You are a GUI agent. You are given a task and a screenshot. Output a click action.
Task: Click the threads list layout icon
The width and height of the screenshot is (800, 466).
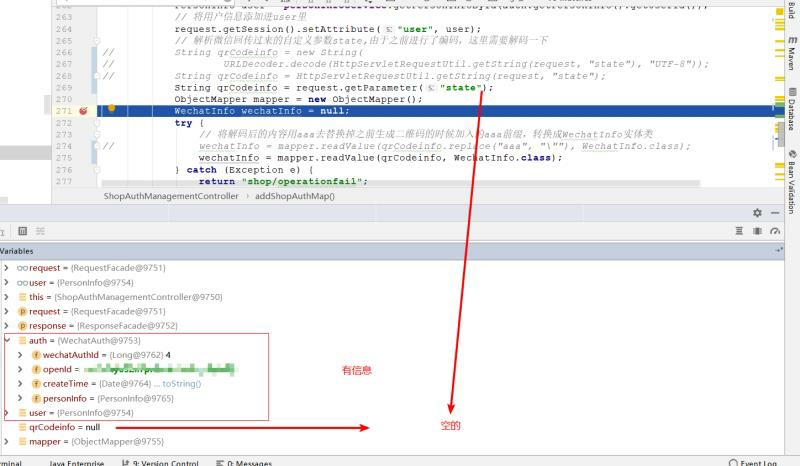pos(739,231)
